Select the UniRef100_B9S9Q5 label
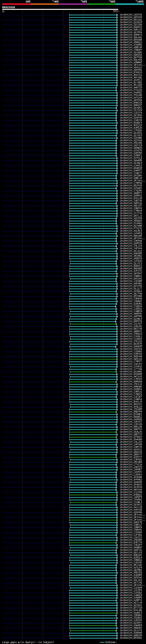Image resolution: width=146 pixels, height=644 pixels. point(131,40)
